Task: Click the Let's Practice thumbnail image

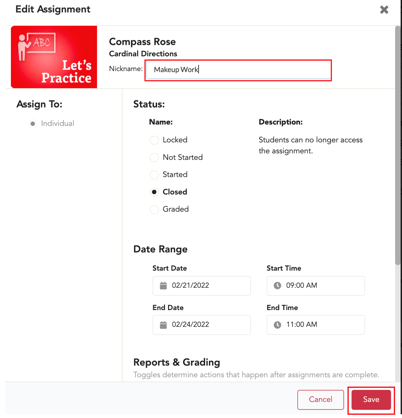Action: coord(54,57)
